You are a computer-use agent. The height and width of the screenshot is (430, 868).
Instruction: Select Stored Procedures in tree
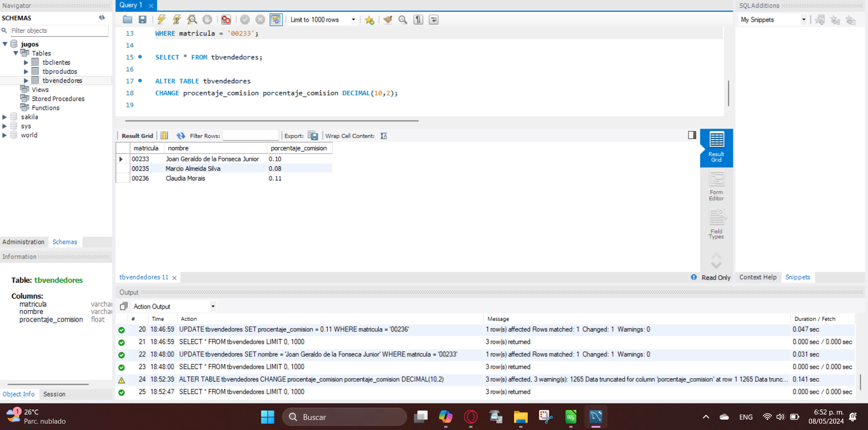pyautogui.click(x=58, y=99)
